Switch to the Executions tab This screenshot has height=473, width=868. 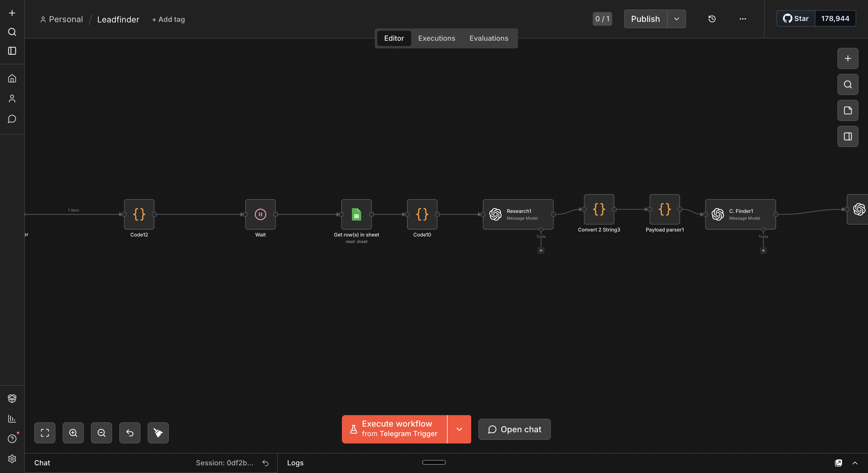[x=436, y=38]
